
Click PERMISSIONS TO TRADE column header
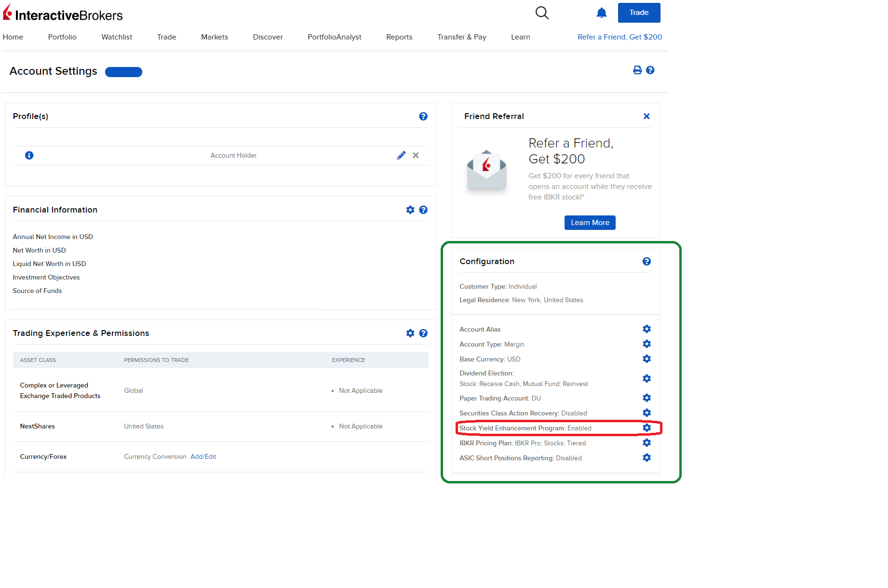(x=156, y=360)
